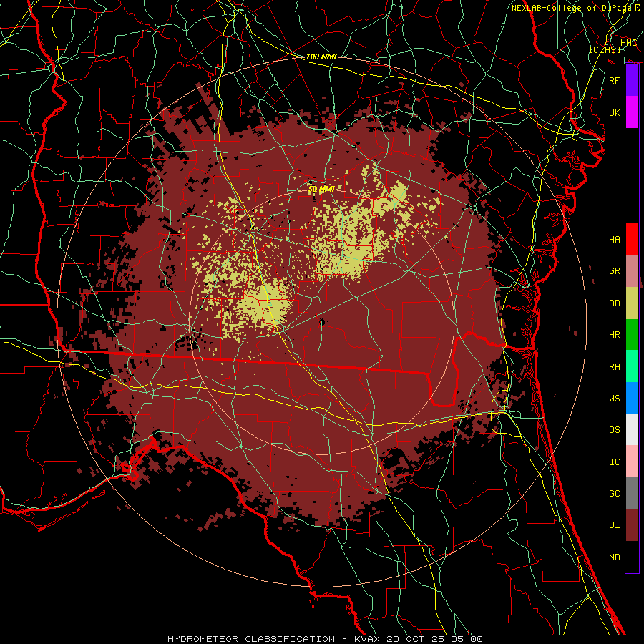Click the BD legend label
Screen dimensions: 644x644
pos(614,303)
